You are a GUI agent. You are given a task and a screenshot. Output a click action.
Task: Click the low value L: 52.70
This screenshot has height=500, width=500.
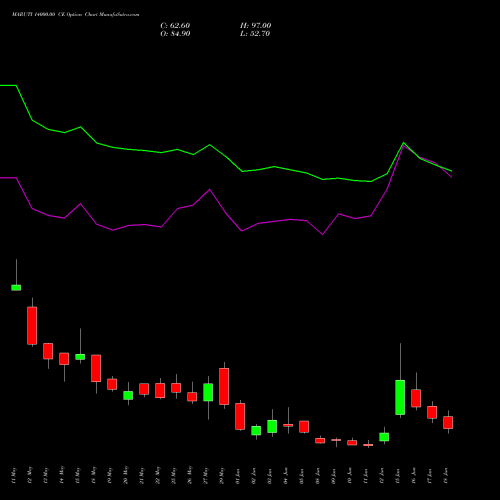tap(255, 34)
